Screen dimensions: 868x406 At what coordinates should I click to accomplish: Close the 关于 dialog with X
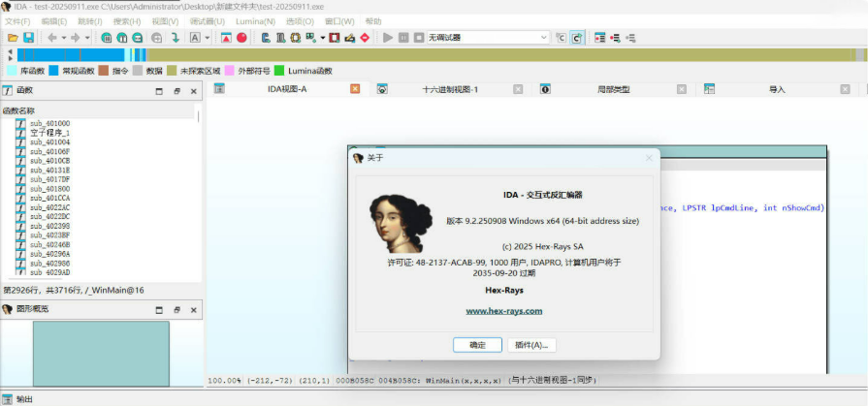pos(649,158)
